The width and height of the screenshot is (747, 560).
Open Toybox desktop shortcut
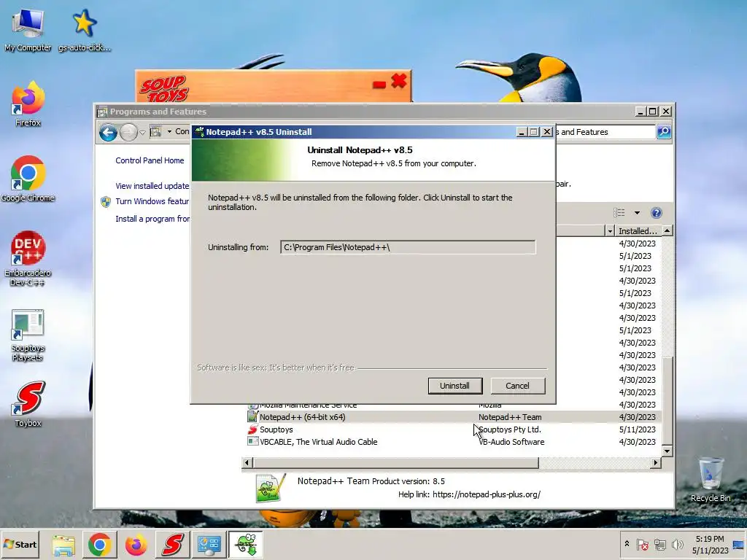pyautogui.click(x=28, y=404)
